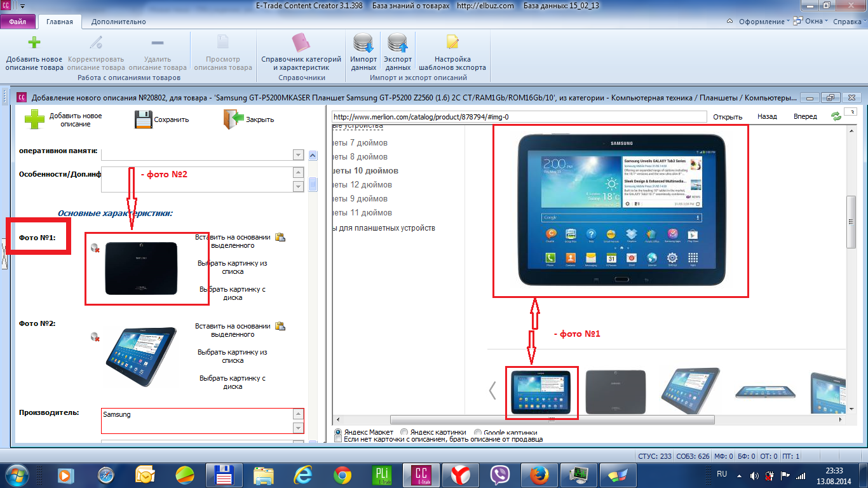This screenshot has width=868, height=488.
Task: Go back with the Назад button
Action: click(767, 117)
